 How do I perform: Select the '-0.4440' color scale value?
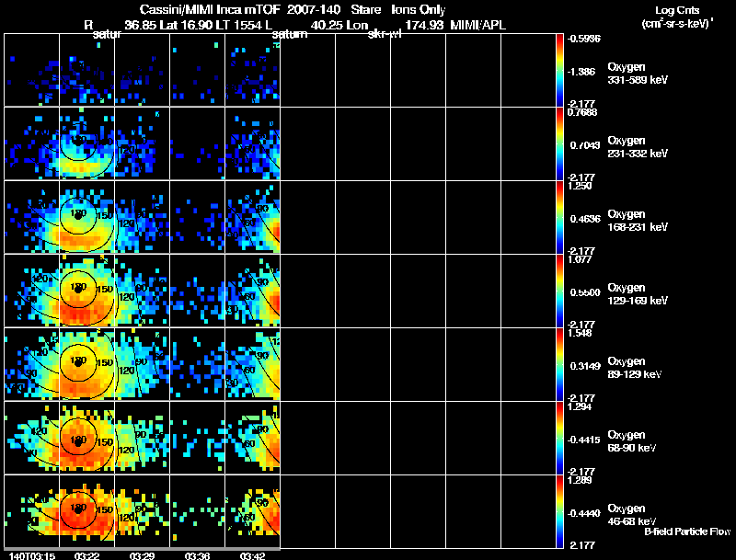(583, 513)
